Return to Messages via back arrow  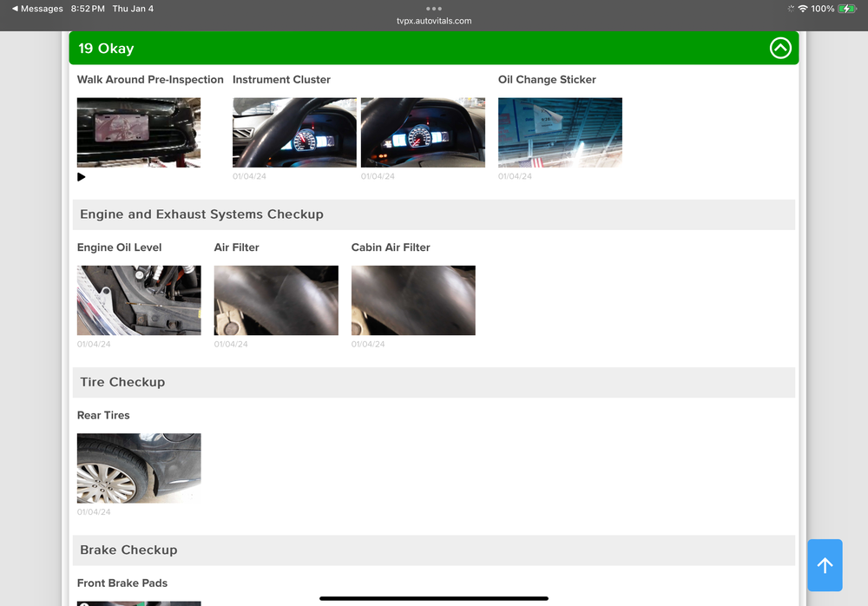click(37, 9)
